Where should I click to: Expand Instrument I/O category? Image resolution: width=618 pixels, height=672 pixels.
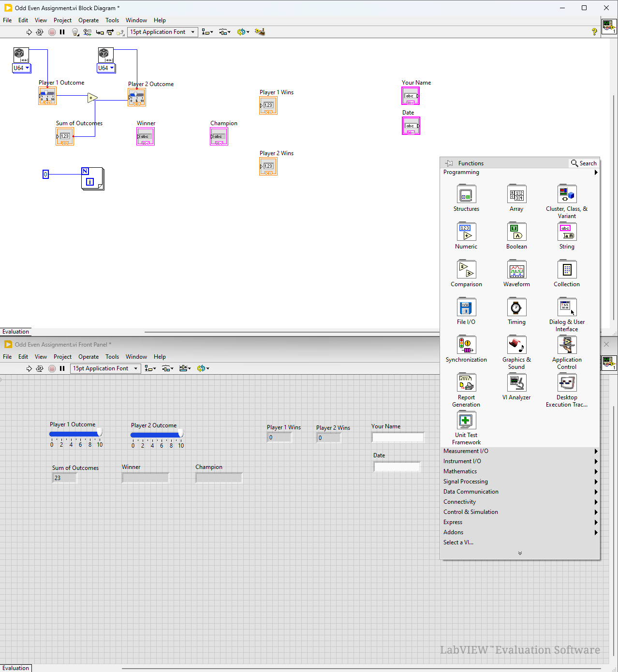(x=520, y=461)
